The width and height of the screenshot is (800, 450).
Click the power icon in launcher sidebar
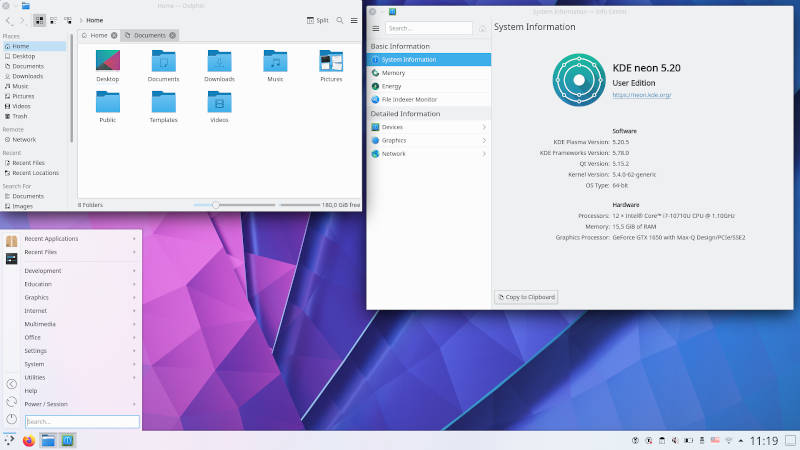tap(11, 419)
